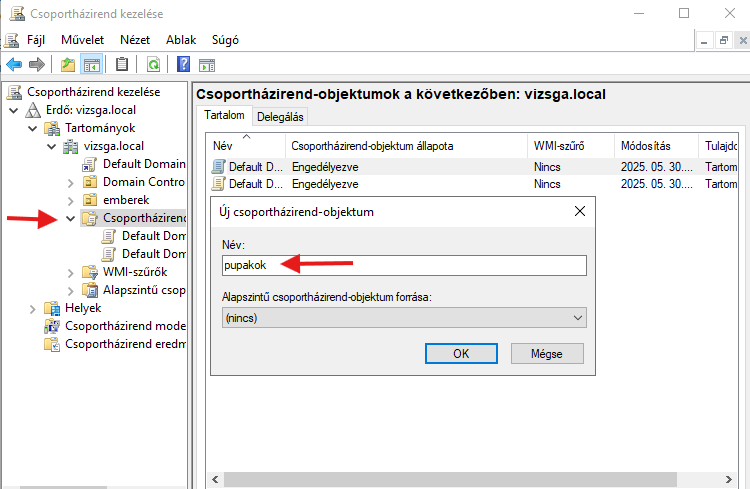Click the Név text field containing pupakok
Image resolution: width=750 pixels, height=489 pixels.
pyautogui.click(x=404, y=264)
